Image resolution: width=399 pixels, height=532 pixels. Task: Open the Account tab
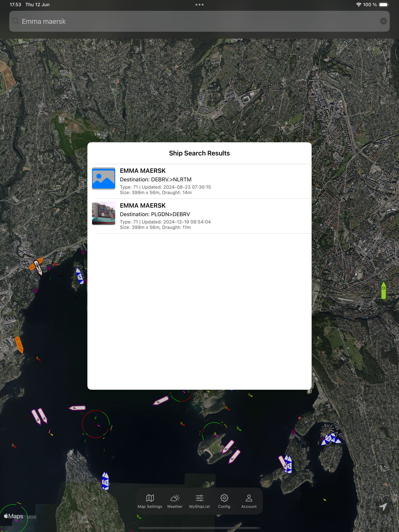pyautogui.click(x=249, y=501)
